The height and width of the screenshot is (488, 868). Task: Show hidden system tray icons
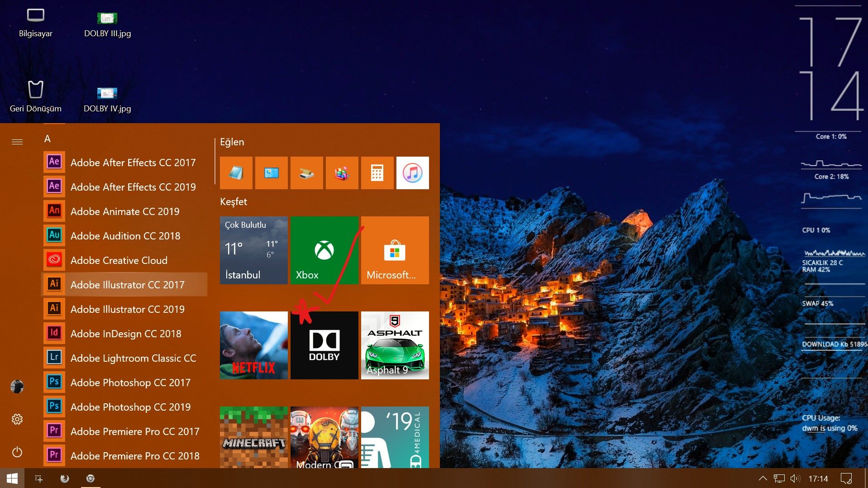click(763, 478)
